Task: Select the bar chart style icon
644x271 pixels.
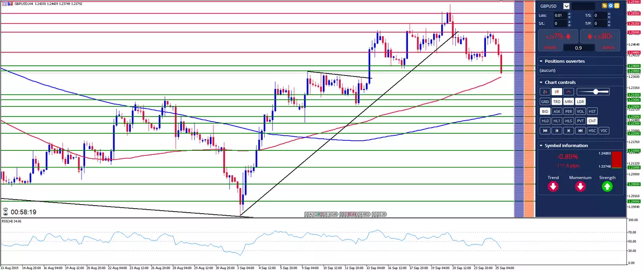Action: coord(545,92)
